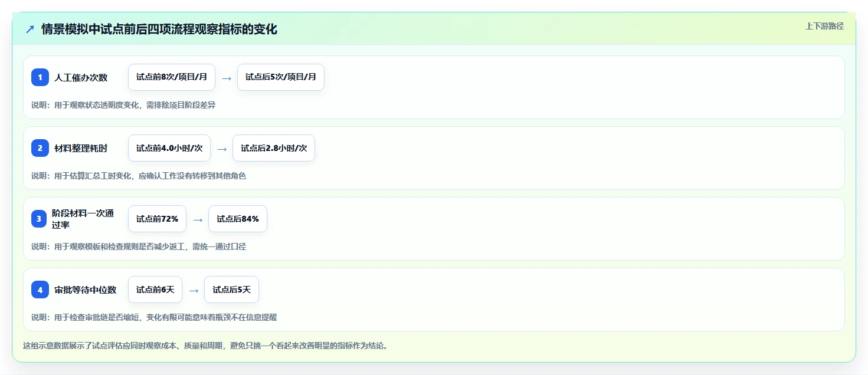Click the 阶段材料一次通过率 indicator label
868x375 pixels.
click(83, 219)
